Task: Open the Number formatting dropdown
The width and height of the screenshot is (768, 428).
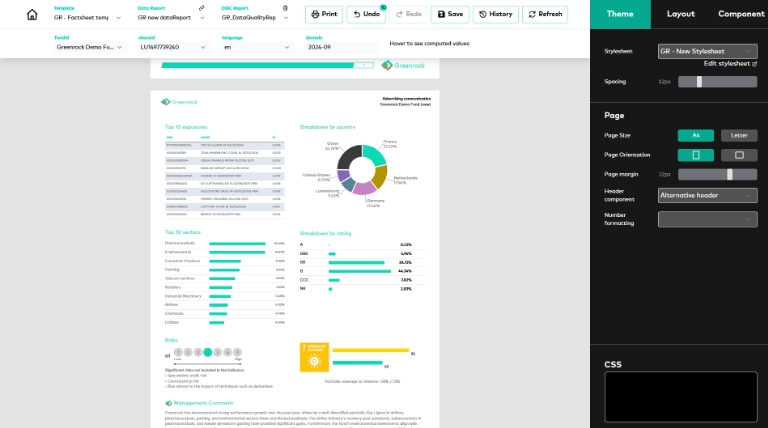Action: coord(706,219)
